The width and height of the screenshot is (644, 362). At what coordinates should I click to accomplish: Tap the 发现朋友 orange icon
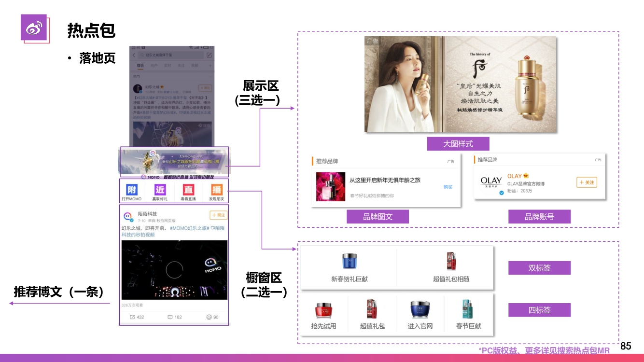click(x=216, y=190)
